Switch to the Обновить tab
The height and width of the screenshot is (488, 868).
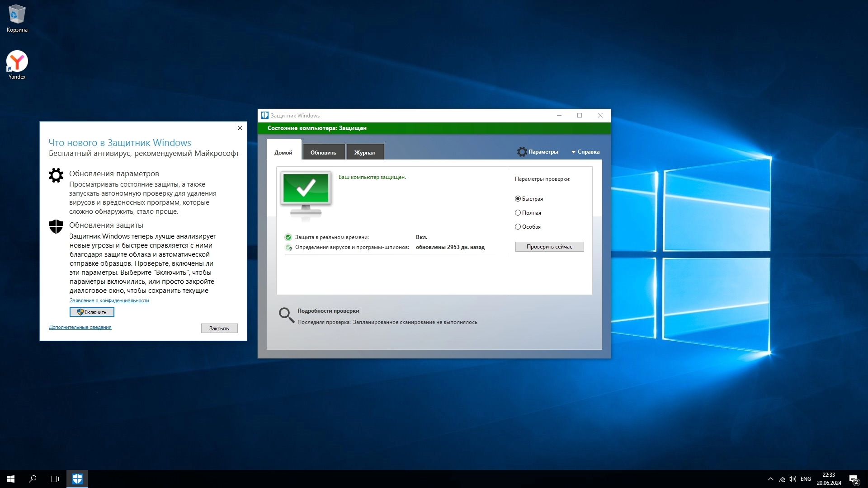coord(323,152)
